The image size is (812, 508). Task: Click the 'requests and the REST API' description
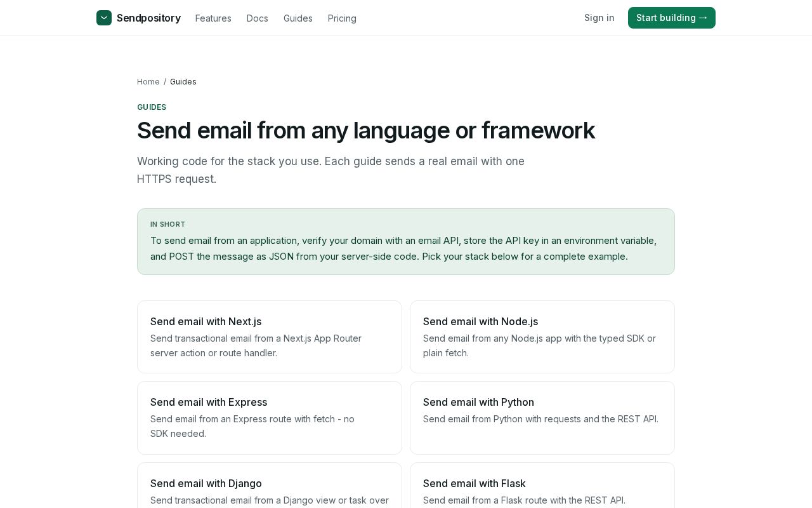540,419
